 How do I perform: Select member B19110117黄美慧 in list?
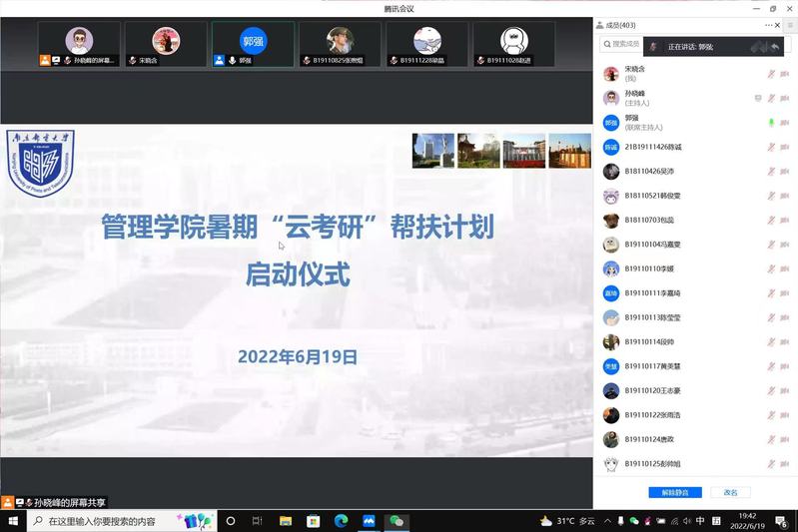[659, 366]
